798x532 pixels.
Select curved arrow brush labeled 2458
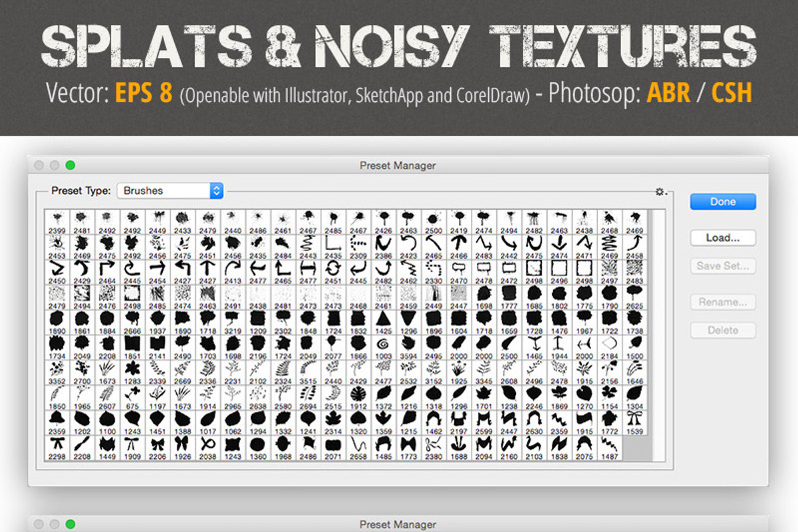635,247
